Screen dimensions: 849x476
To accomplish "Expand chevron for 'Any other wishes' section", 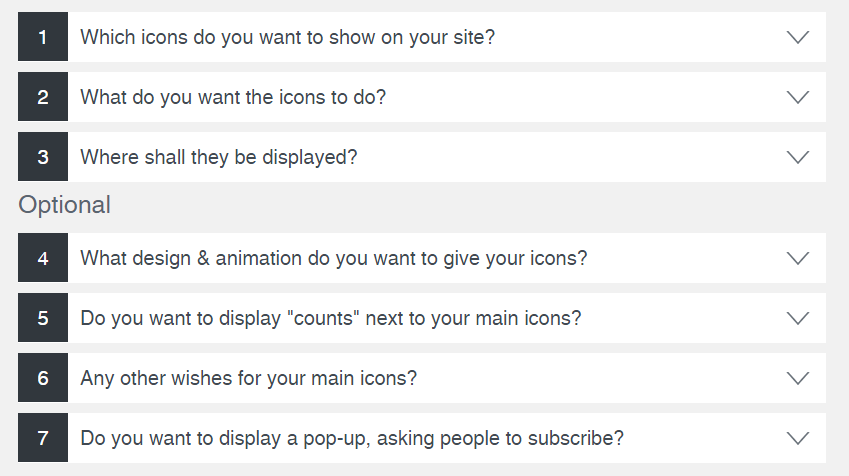I will 797,378.
